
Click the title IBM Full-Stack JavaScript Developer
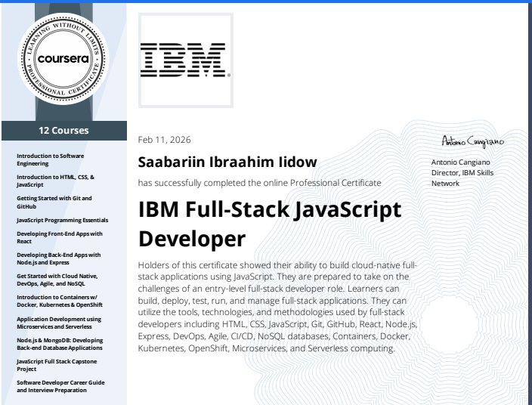(x=270, y=224)
